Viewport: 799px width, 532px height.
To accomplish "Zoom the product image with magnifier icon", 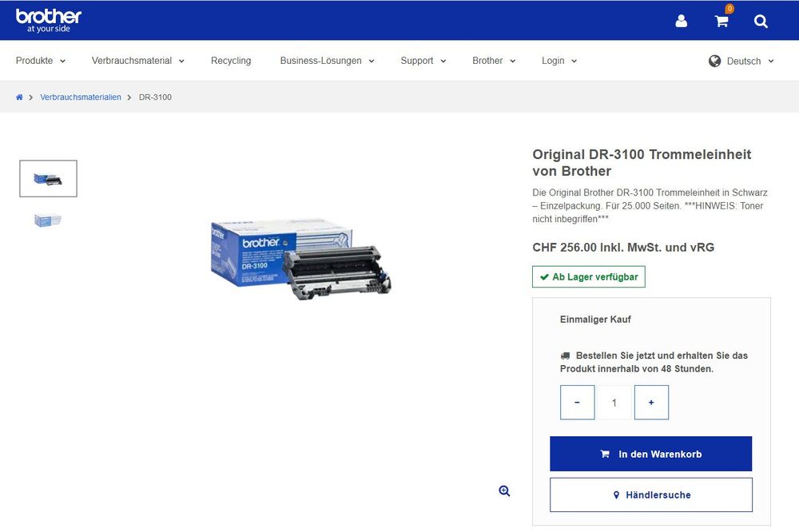I will (x=504, y=491).
